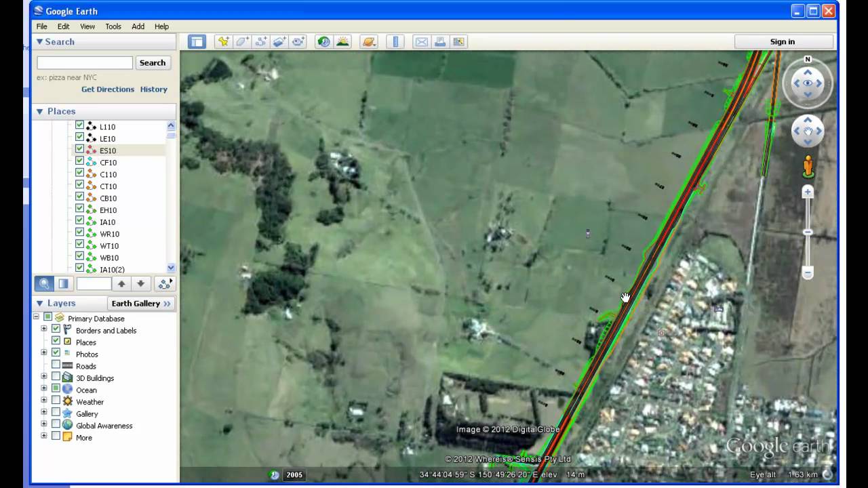Move item down with arrow button
Viewport: 868px width, 488px height.
click(140, 284)
